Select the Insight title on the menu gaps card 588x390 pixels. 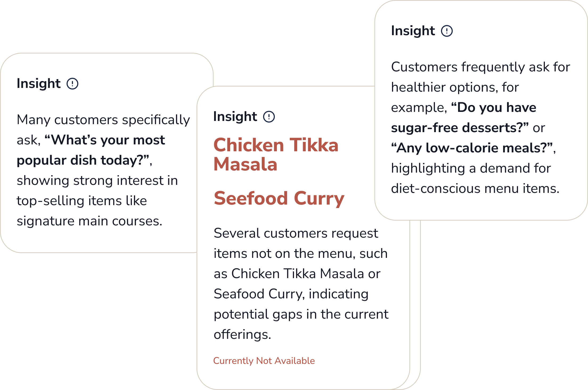(x=235, y=117)
